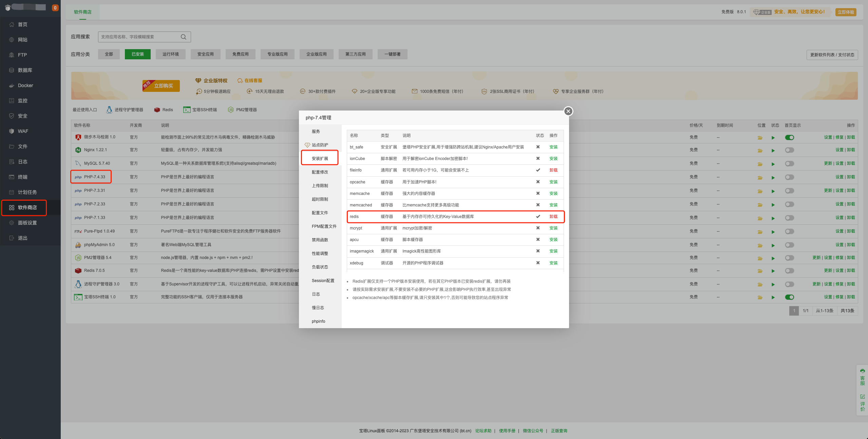Click 更新软件列表 / 支付状态 button
Viewport: 868px width, 439px height.
[832, 55]
